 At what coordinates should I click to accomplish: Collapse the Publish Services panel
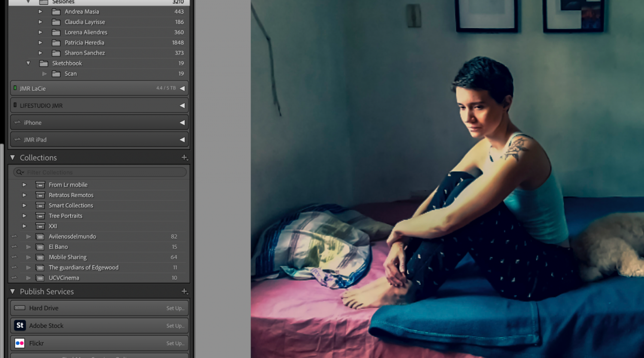coord(12,291)
